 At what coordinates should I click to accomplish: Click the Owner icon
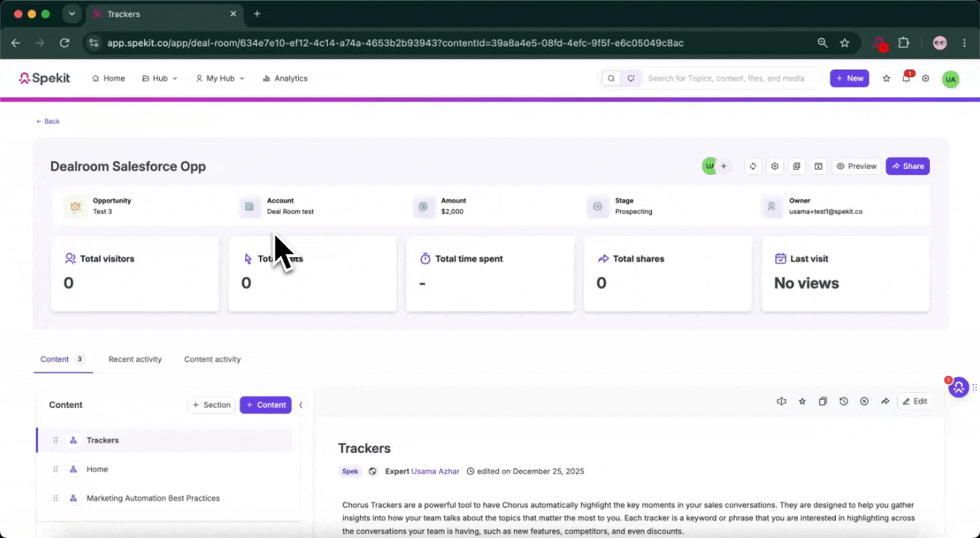(x=772, y=206)
